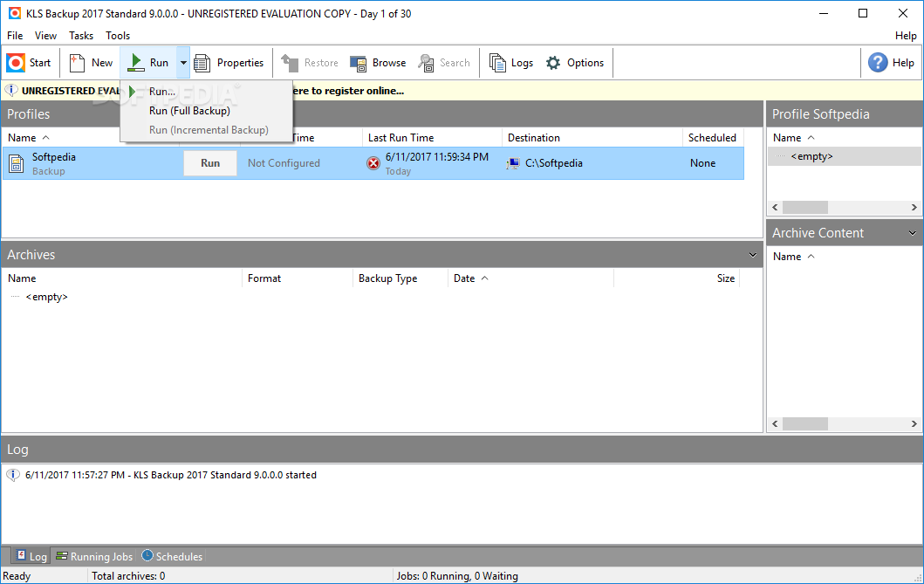Click the Restore toolbar icon

coord(290,63)
